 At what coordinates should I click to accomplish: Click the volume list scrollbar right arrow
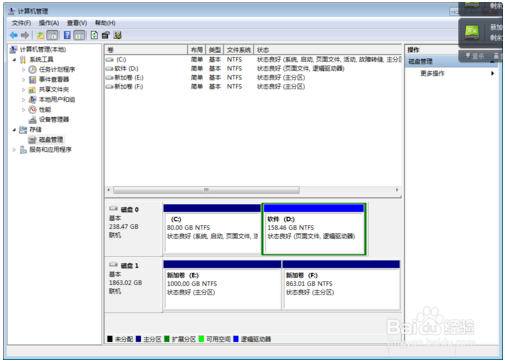pyautogui.click(x=397, y=190)
